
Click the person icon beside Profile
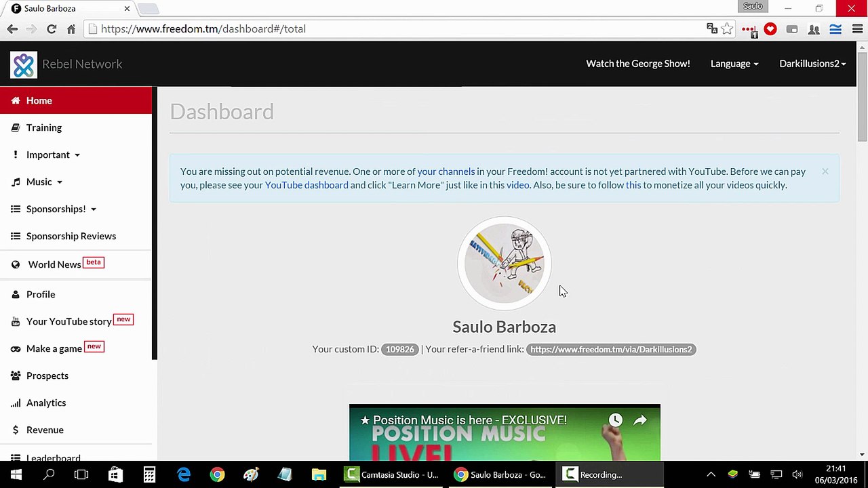(x=16, y=294)
